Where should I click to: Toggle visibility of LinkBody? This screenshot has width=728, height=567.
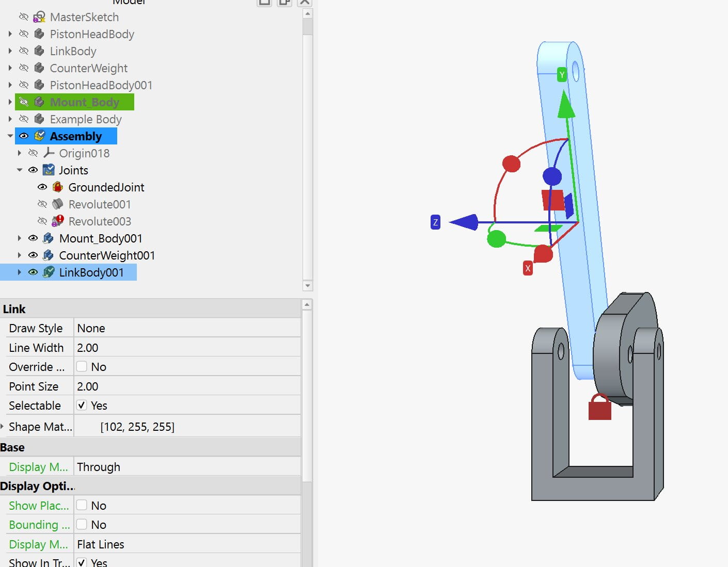tap(24, 51)
